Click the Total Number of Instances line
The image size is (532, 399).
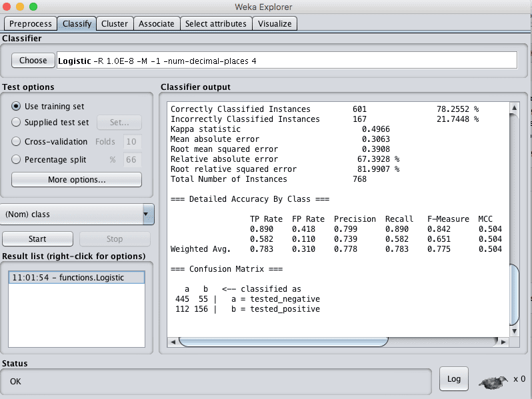pyautogui.click(x=269, y=179)
